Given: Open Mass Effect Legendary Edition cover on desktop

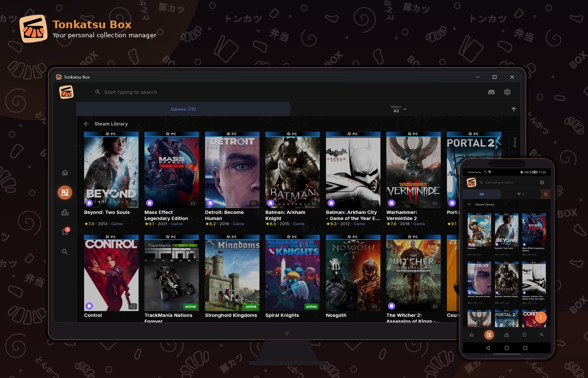Looking at the screenshot, I should tap(172, 170).
